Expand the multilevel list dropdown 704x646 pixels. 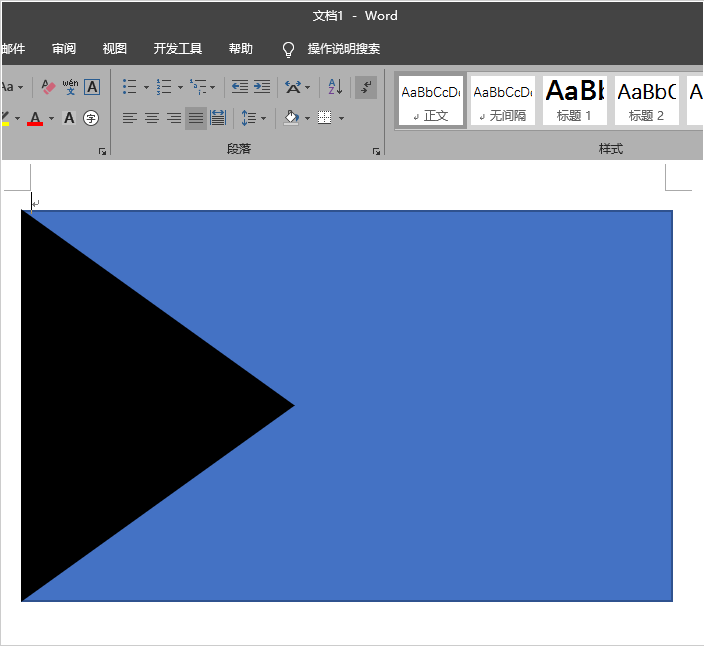pos(212,87)
